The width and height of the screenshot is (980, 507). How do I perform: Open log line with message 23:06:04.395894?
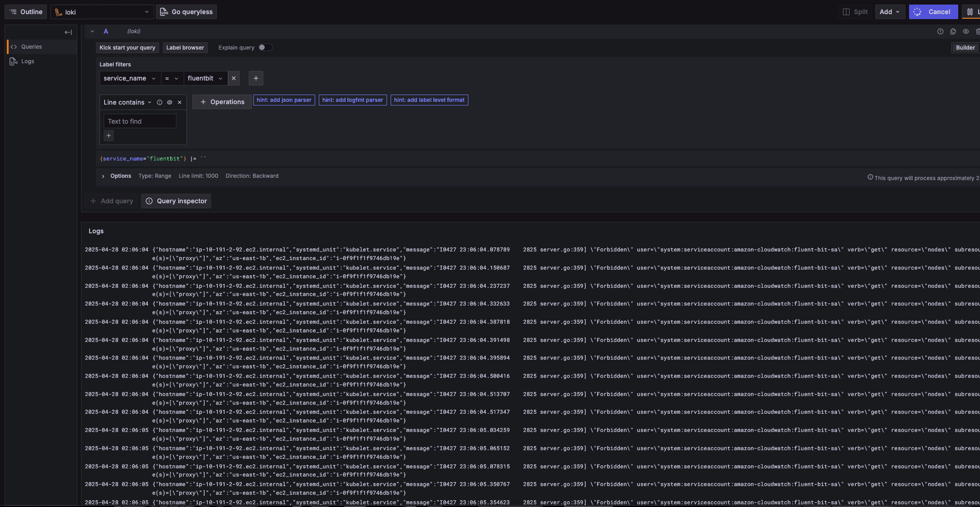(x=531, y=362)
